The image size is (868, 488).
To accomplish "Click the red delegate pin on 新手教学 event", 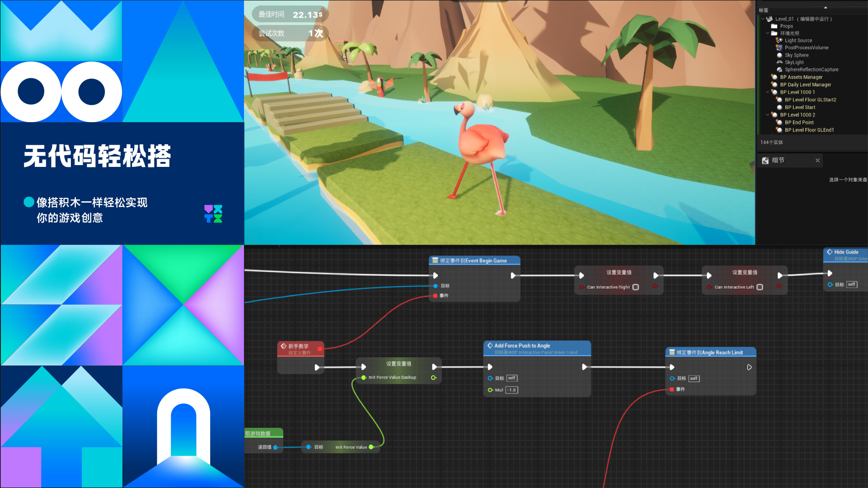I will coord(320,349).
